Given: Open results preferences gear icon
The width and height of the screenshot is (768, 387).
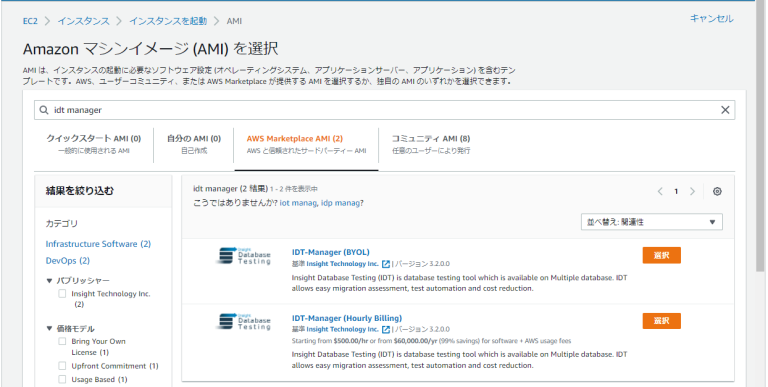Looking at the screenshot, I should 717,192.
